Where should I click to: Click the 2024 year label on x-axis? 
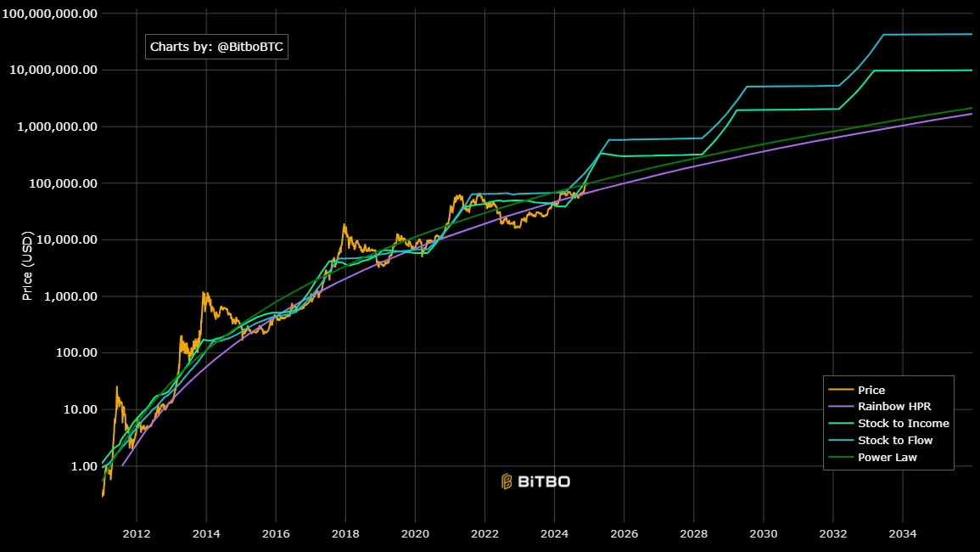555,533
